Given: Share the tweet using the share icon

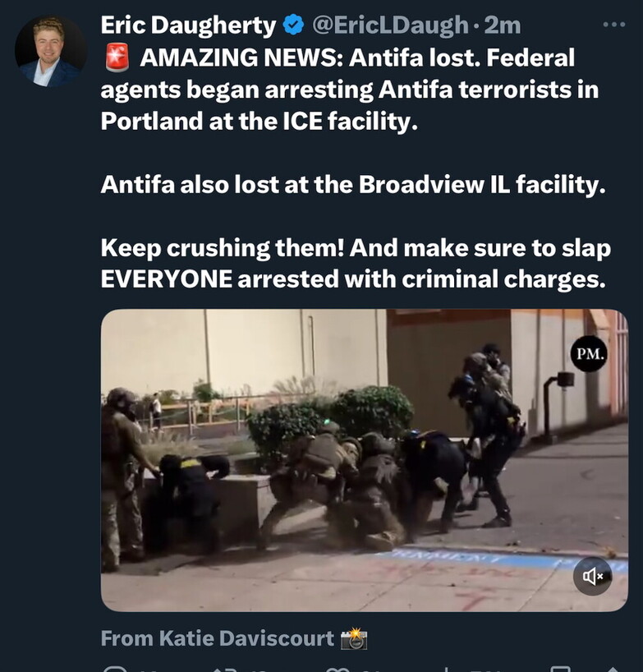Looking at the screenshot, I should point(612,668).
